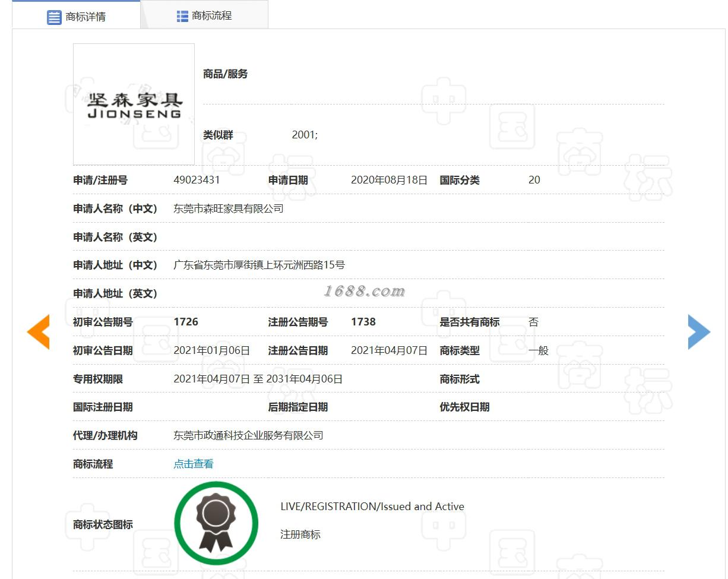This screenshot has height=579, width=728.
Task: Select registration announcement date 2021年04月07日
Action: click(x=389, y=350)
